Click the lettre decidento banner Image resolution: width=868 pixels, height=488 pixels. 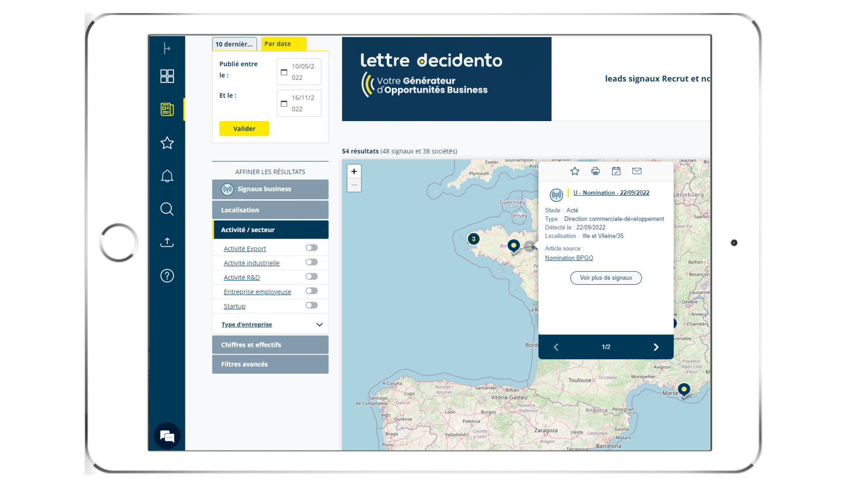447,79
